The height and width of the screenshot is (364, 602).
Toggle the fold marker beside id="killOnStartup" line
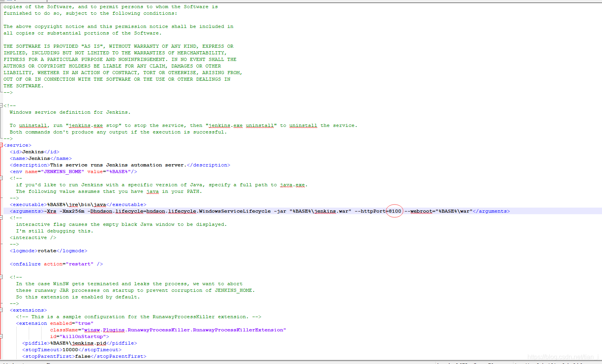point(1,336)
